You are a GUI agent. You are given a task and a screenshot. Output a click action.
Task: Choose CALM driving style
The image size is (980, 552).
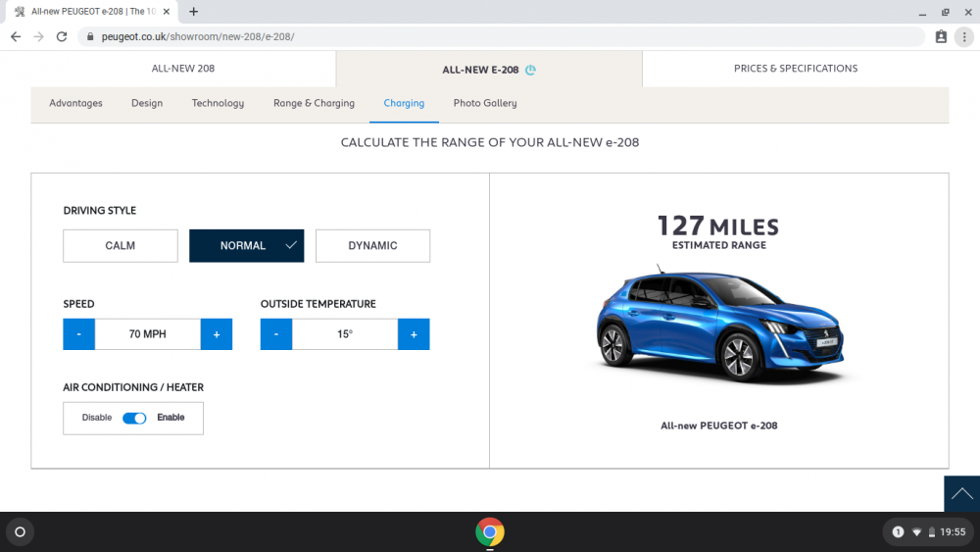tap(120, 246)
